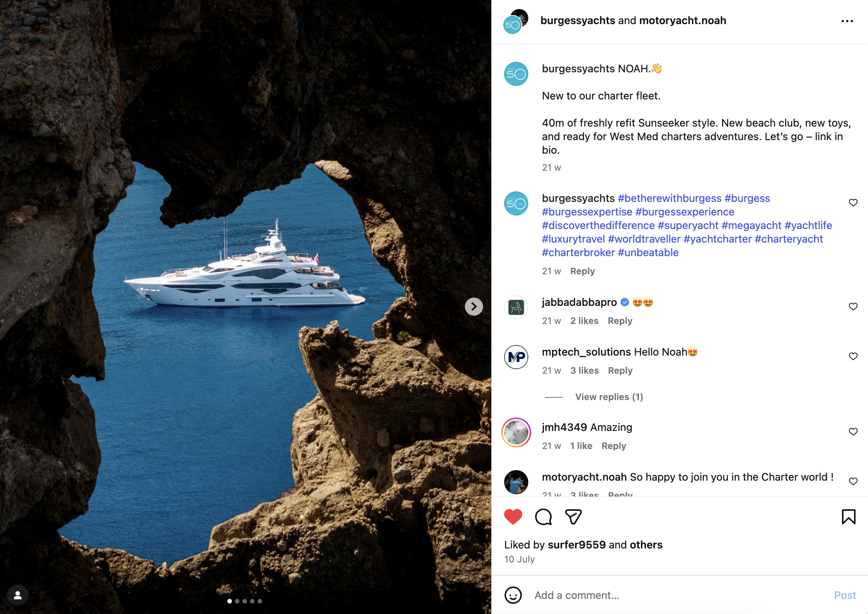Like the jabbadabbapro comment
Image resolution: width=868 pixels, height=614 pixels.
(x=853, y=307)
